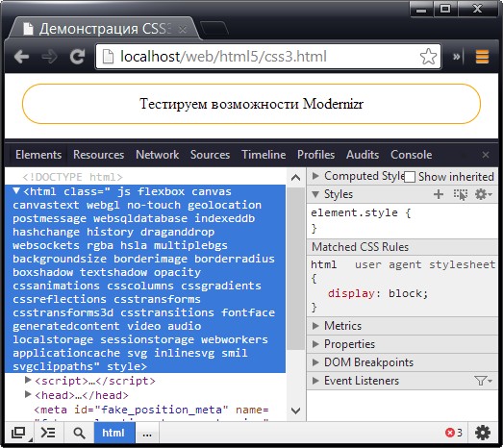Expand the Properties section
The image size is (503, 448).
click(x=315, y=344)
